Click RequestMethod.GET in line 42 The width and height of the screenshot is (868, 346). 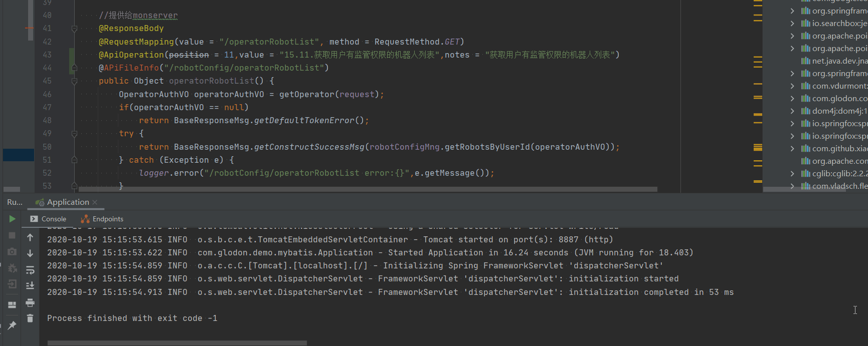(x=417, y=42)
